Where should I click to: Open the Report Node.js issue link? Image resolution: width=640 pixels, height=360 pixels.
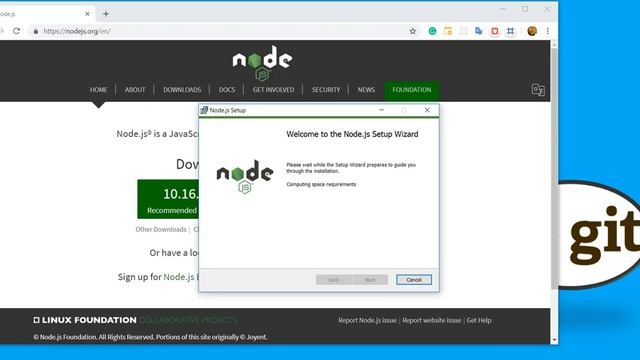coord(367,320)
